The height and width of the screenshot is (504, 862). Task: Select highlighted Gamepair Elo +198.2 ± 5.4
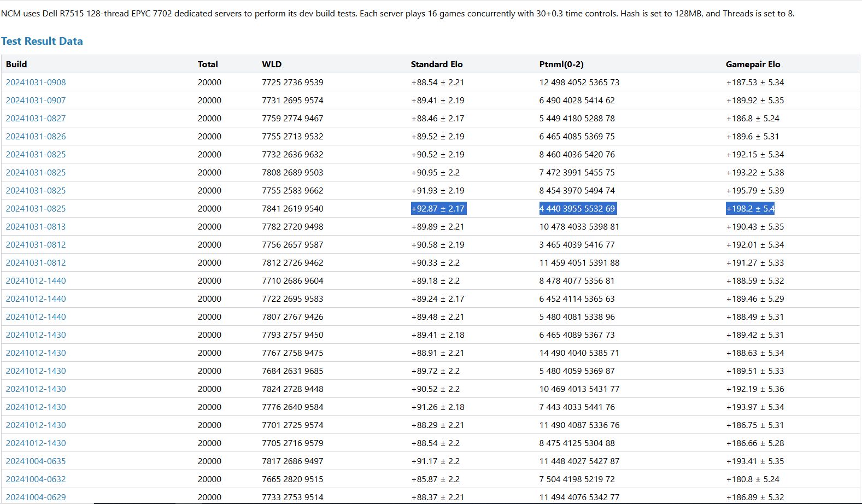tap(750, 208)
